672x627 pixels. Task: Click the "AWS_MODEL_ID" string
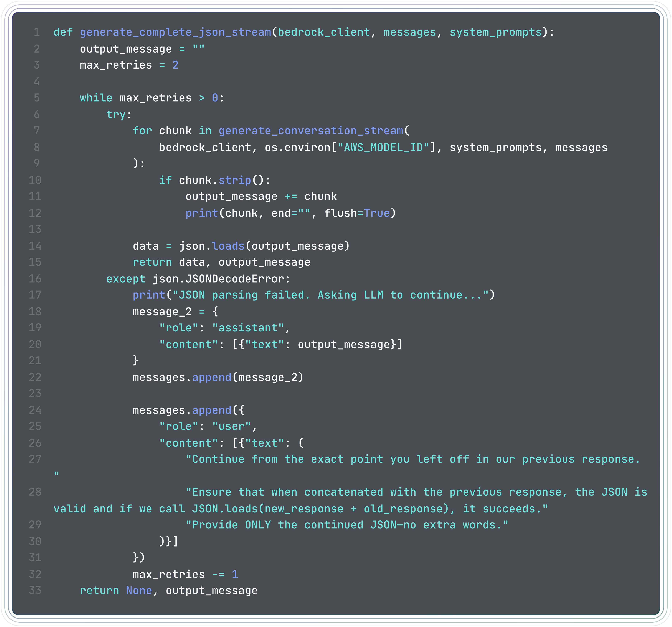point(383,147)
